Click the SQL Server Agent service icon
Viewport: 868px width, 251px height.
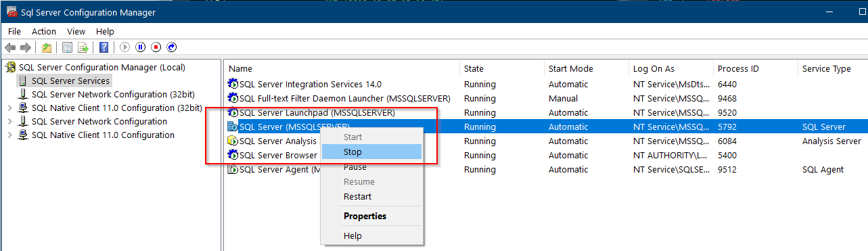point(233,169)
